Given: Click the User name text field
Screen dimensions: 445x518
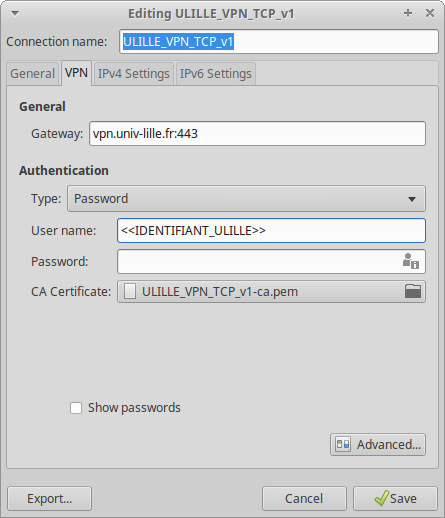Looking at the screenshot, I should [271, 231].
